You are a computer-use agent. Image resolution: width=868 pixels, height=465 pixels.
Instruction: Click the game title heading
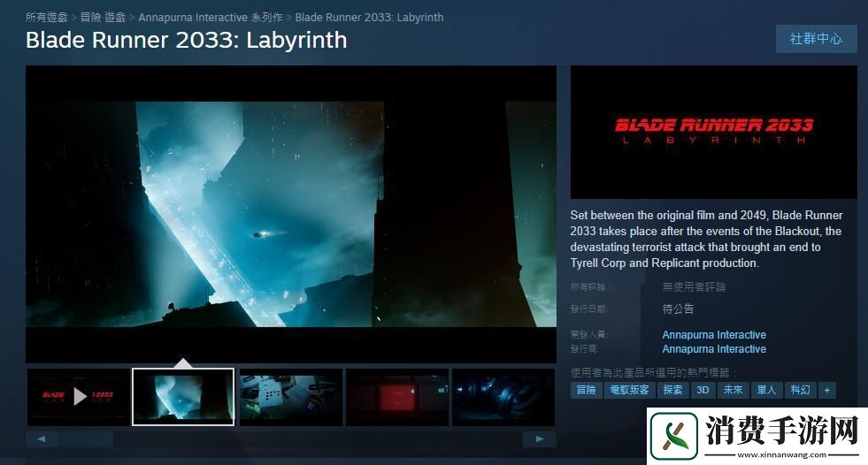186,41
